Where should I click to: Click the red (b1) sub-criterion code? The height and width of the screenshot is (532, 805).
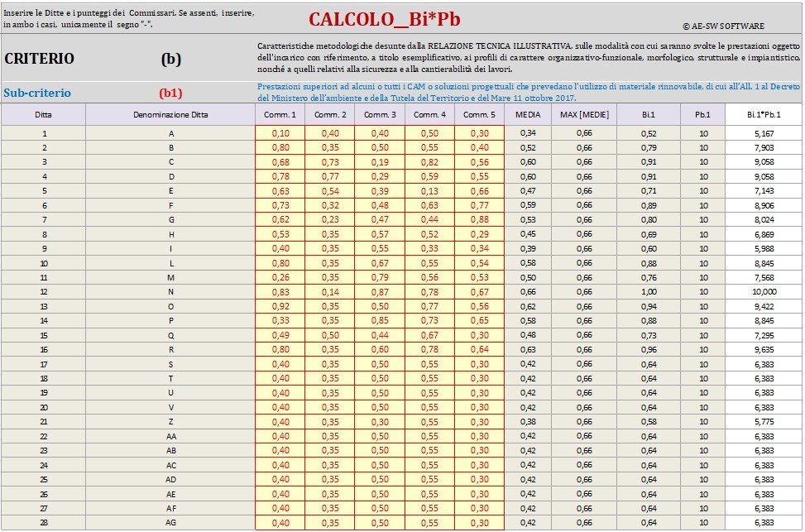(x=170, y=93)
